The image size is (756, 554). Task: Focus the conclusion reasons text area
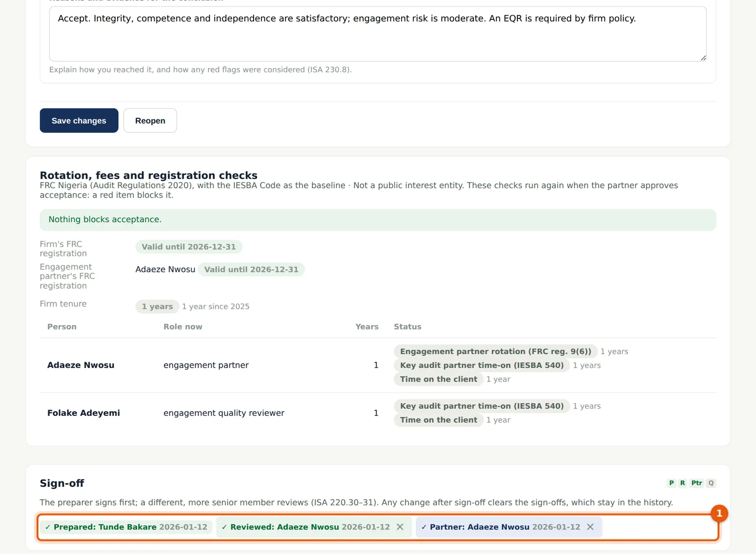tap(378, 34)
